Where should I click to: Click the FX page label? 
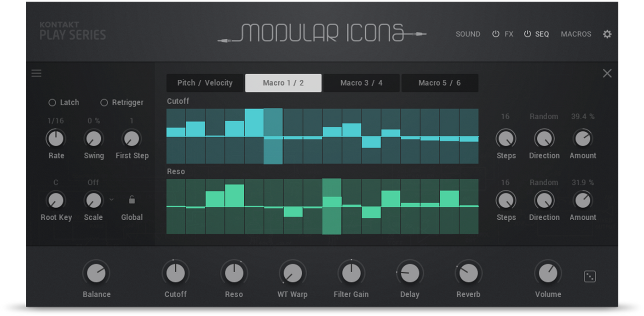509,34
